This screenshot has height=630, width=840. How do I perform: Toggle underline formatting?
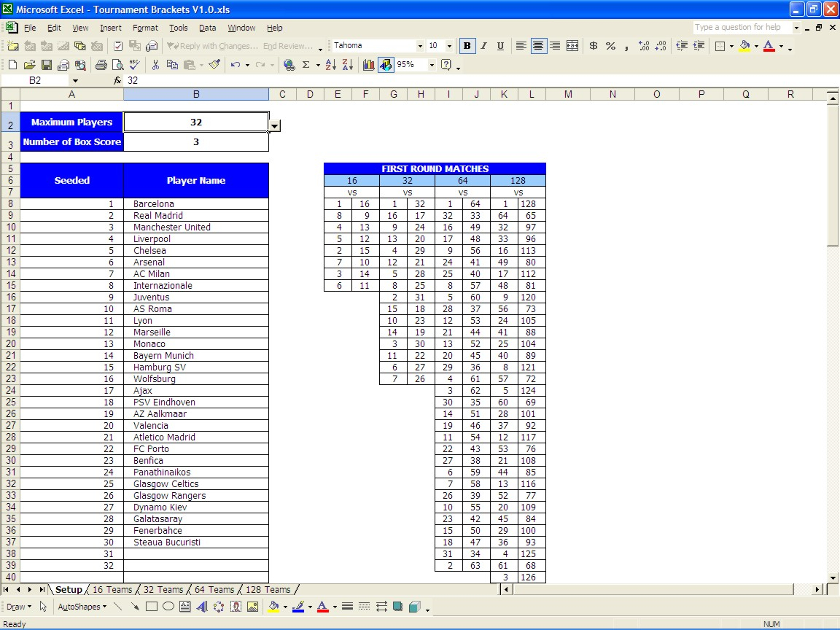[500, 46]
